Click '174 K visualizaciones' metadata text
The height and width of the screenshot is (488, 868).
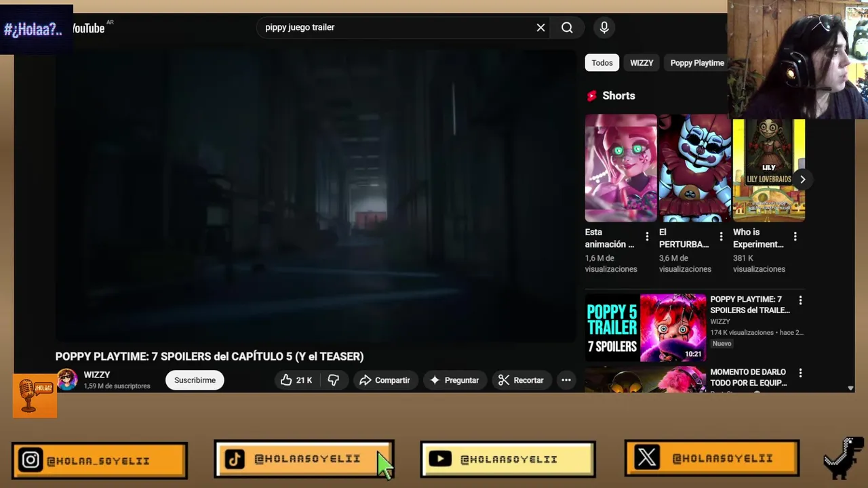point(742,333)
